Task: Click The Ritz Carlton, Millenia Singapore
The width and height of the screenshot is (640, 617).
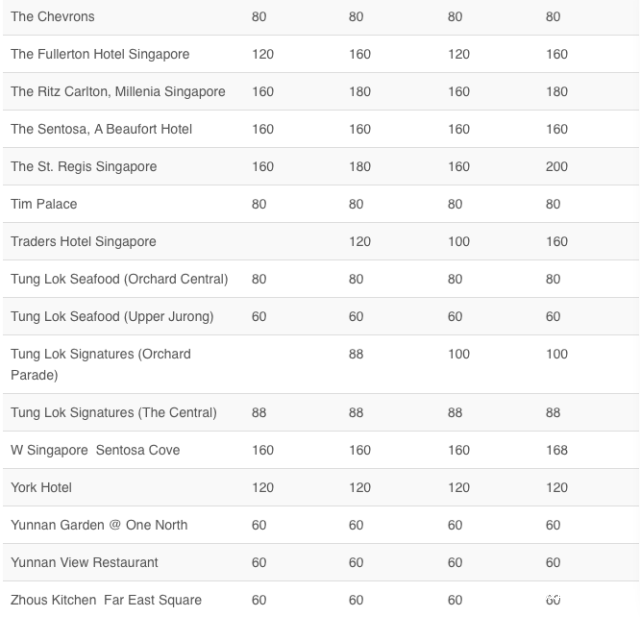Action: (117, 92)
